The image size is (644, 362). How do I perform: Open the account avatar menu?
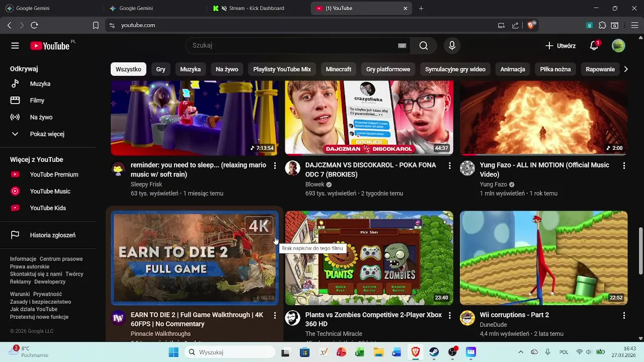click(618, 46)
